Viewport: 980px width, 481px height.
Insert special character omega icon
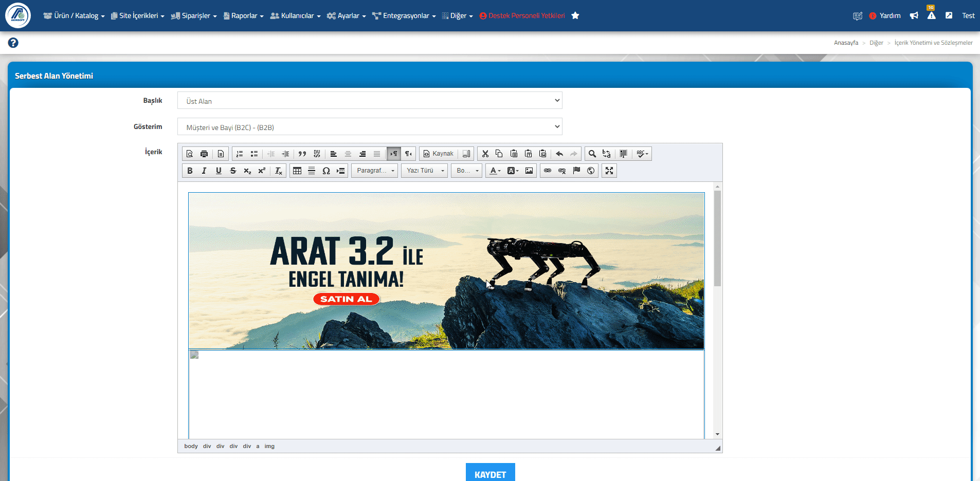(x=326, y=171)
